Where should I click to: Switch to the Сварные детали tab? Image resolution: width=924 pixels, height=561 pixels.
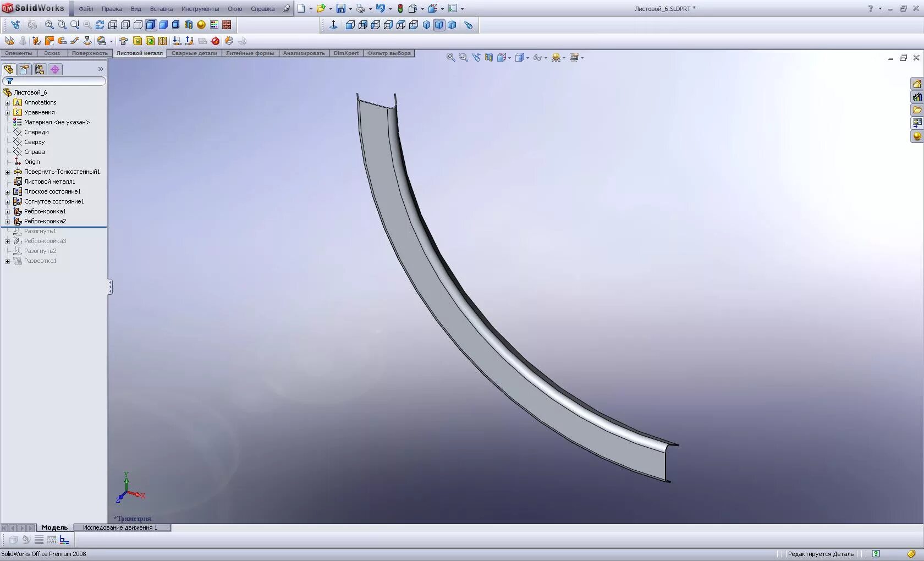tap(194, 53)
